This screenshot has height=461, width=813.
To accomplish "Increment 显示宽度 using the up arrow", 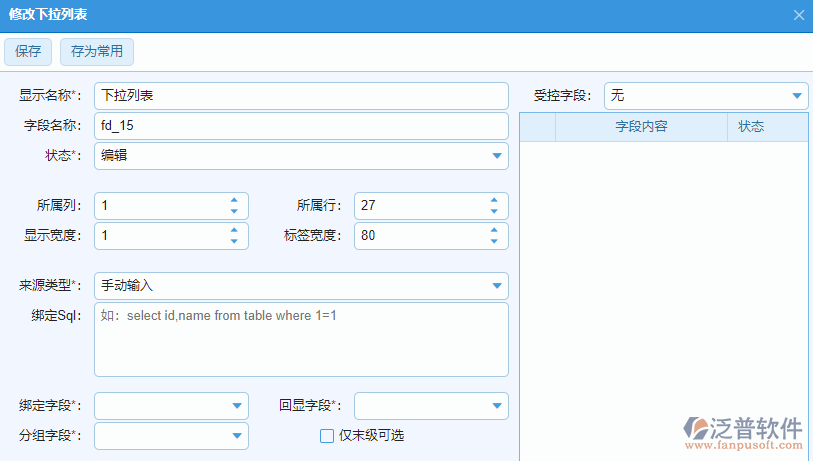I will tap(234, 230).
